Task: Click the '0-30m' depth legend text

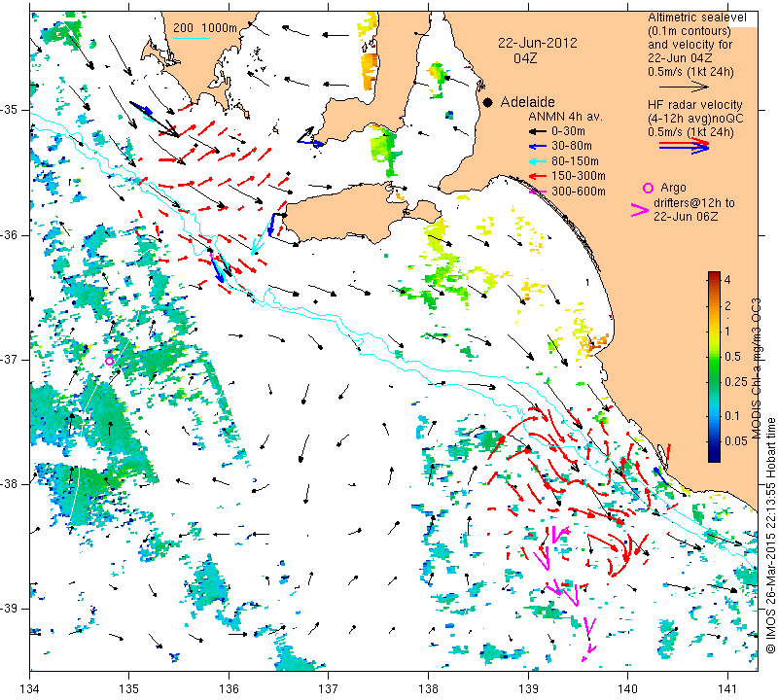Action: click(x=568, y=131)
